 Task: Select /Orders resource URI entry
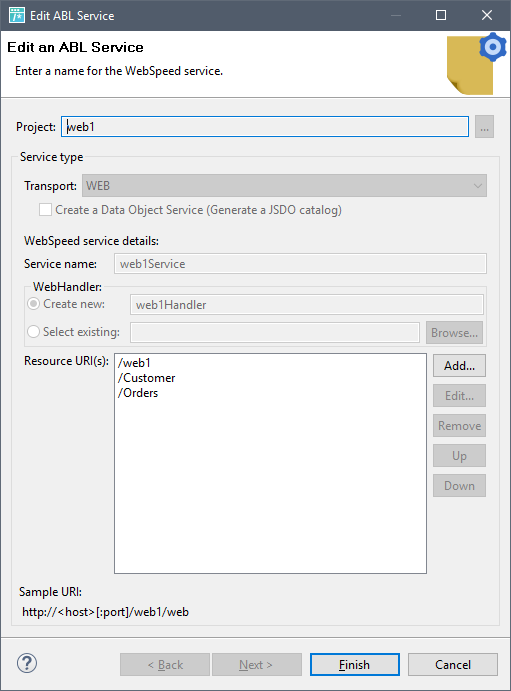(x=137, y=393)
